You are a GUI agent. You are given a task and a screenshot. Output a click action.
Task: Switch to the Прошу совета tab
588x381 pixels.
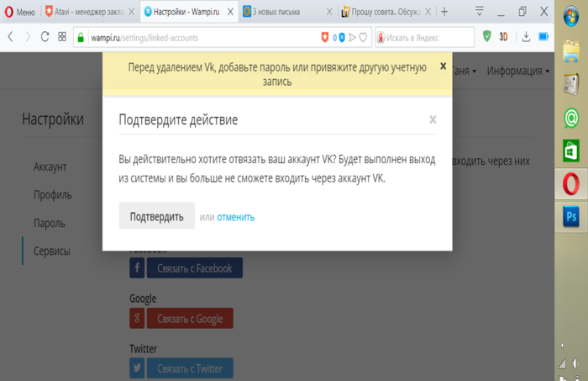point(381,12)
